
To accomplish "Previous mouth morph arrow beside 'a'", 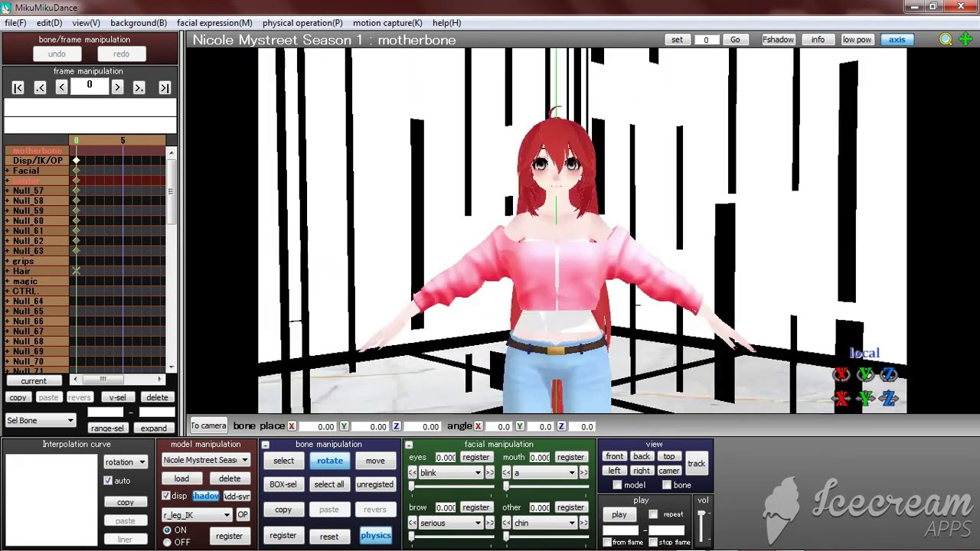I will 507,473.
